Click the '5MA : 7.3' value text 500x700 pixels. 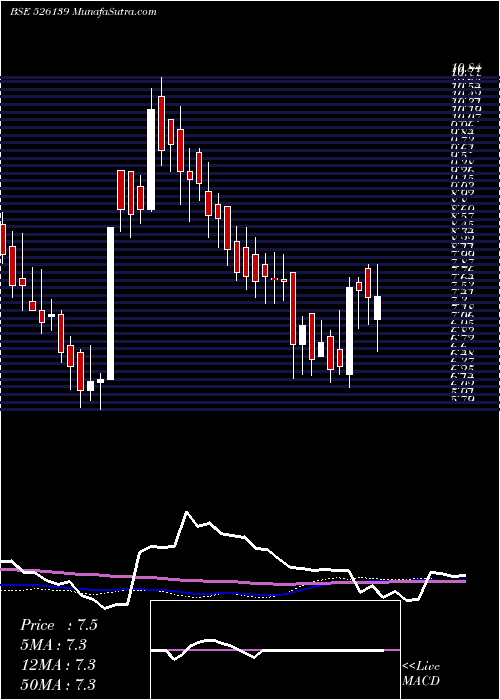(53, 645)
